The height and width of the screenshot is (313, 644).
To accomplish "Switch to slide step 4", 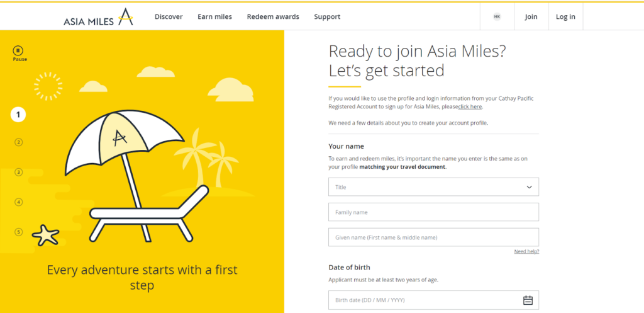I will (x=18, y=202).
